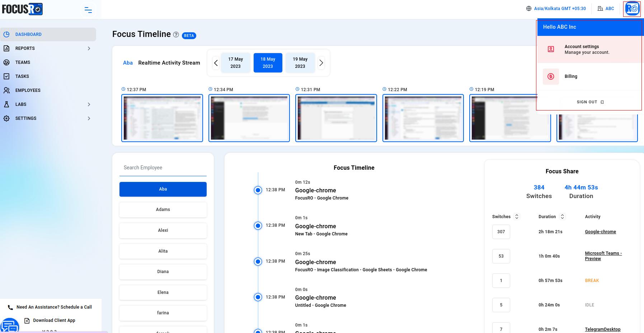Select employee farina
This screenshot has width=644, height=333.
coord(163,313)
